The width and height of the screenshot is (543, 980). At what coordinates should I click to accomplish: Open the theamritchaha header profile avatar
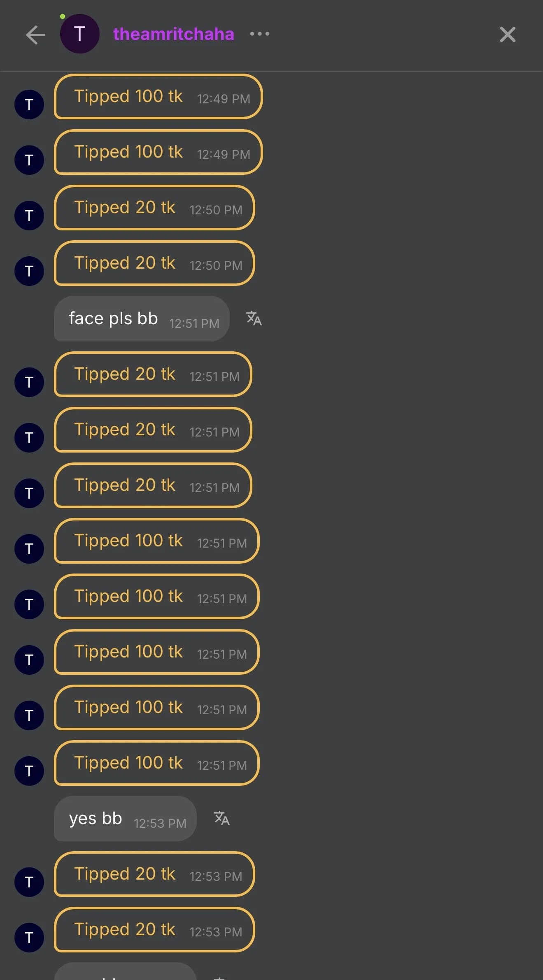[79, 34]
